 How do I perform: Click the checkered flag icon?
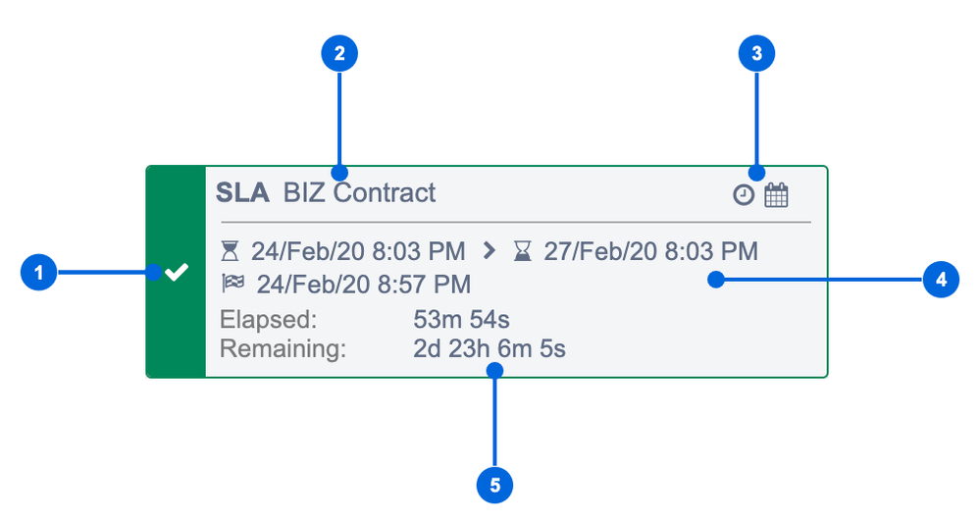(x=233, y=284)
